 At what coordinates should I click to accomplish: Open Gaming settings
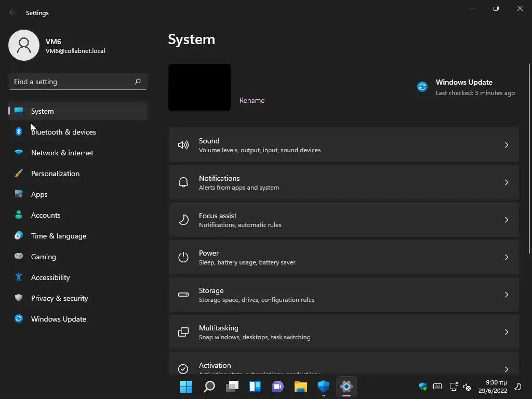pos(78,257)
